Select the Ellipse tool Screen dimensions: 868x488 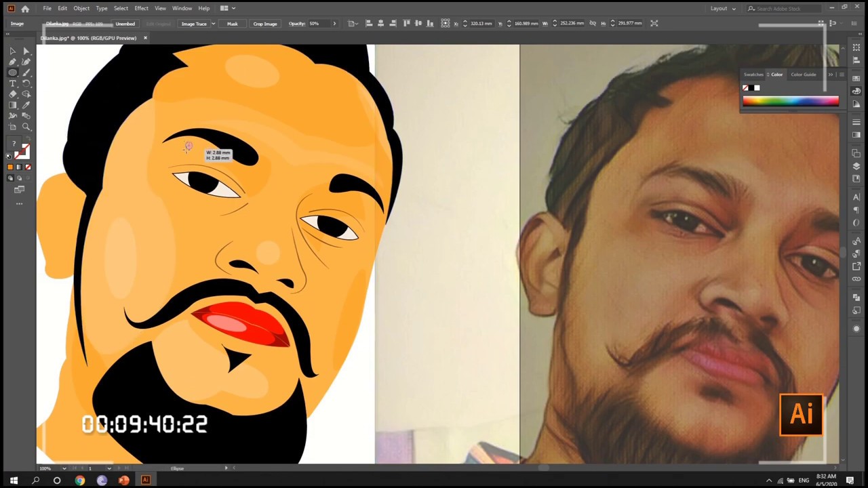point(12,73)
